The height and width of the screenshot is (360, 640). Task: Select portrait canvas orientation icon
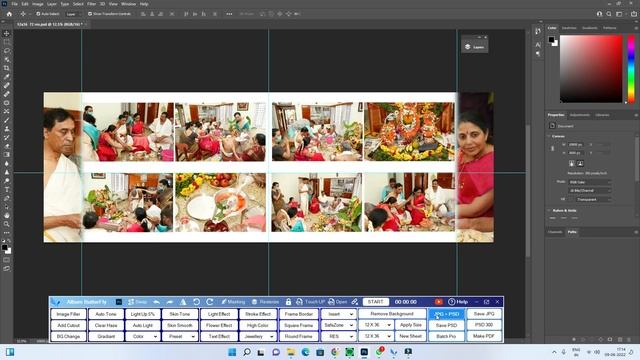[571, 163]
